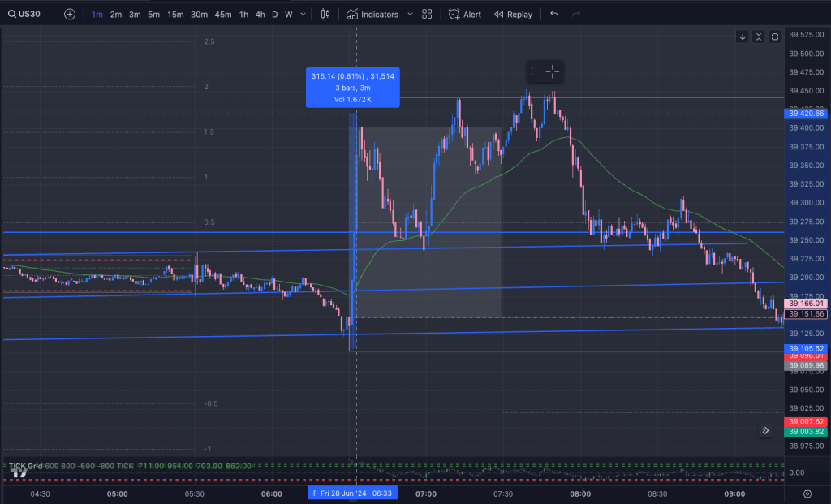Open the indicator templates grid icon

coord(427,14)
